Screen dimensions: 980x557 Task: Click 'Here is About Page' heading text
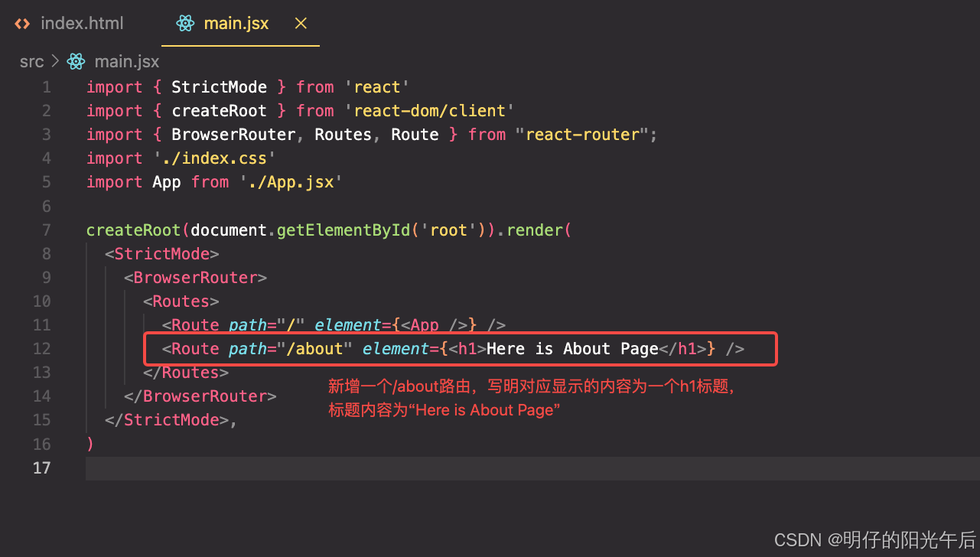tap(572, 349)
